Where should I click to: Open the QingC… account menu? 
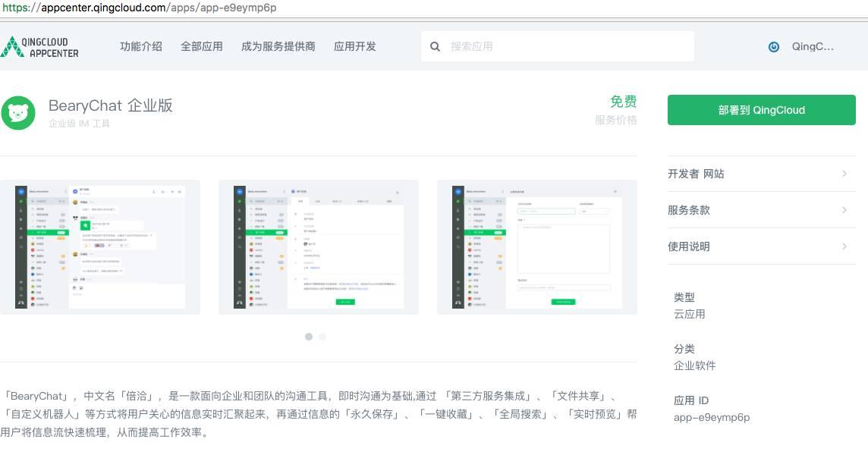point(813,46)
